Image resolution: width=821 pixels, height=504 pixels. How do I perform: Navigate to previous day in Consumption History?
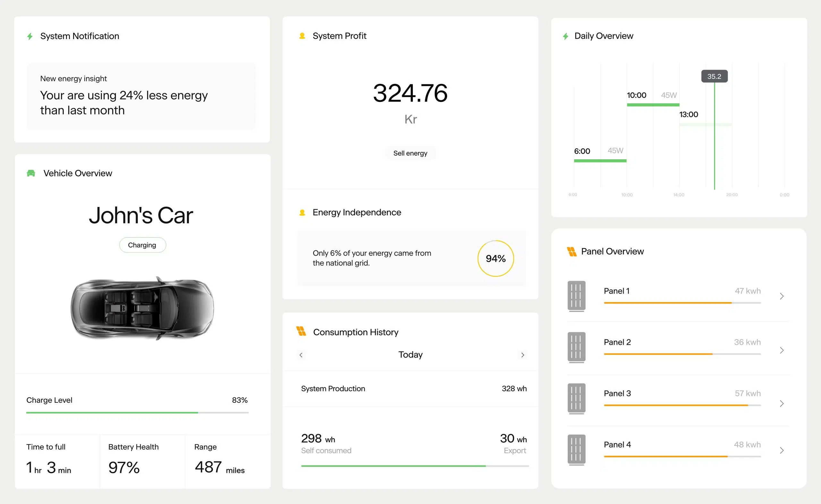point(301,354)
